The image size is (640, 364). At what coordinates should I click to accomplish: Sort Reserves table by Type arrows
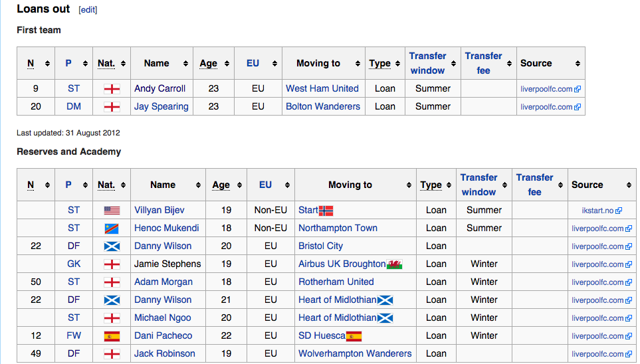click(x=449, y=185)
